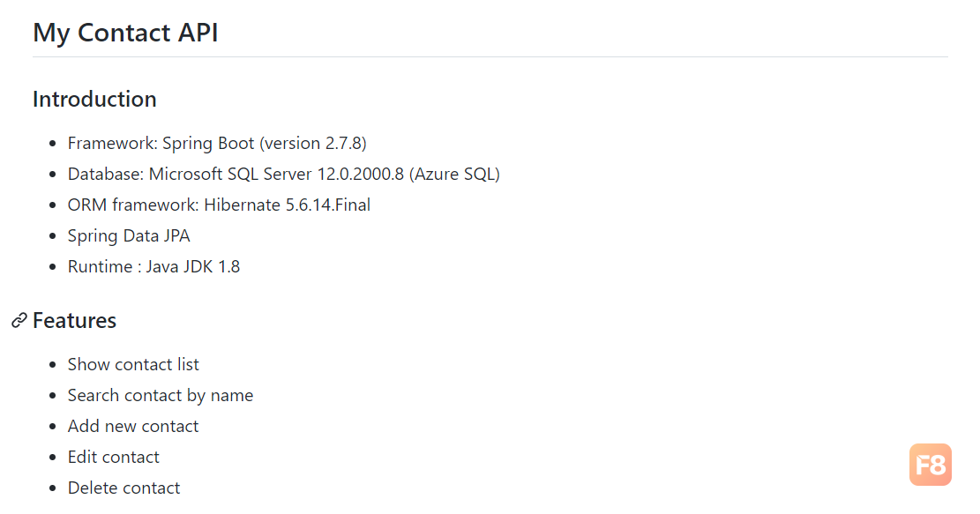Click the Search contact by name item
Screen dimensions: 980x514
161,395
